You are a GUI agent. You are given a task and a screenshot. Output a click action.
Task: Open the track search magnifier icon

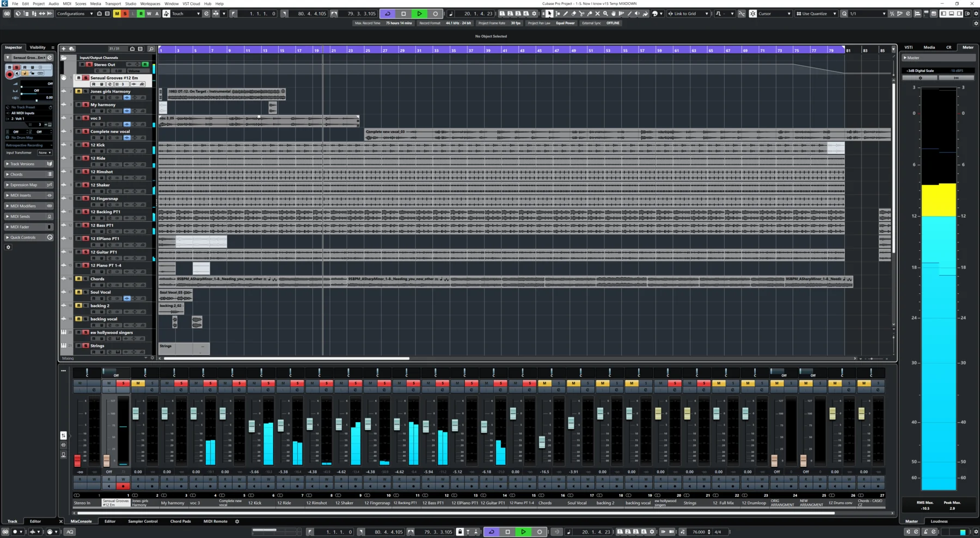coord(151,49)
